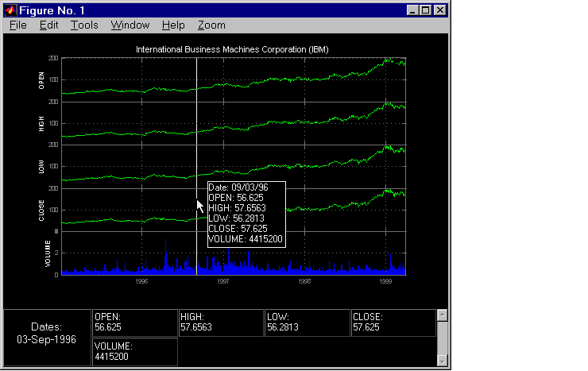Open the File menu
Viewport: 588px width, 371px height.
[x=18, y=25]
